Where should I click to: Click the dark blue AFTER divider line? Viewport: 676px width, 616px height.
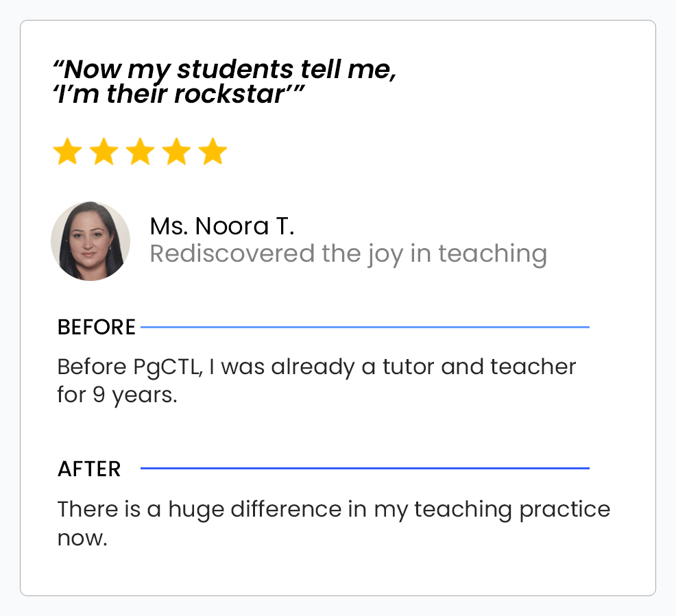[x=365, y=469]
